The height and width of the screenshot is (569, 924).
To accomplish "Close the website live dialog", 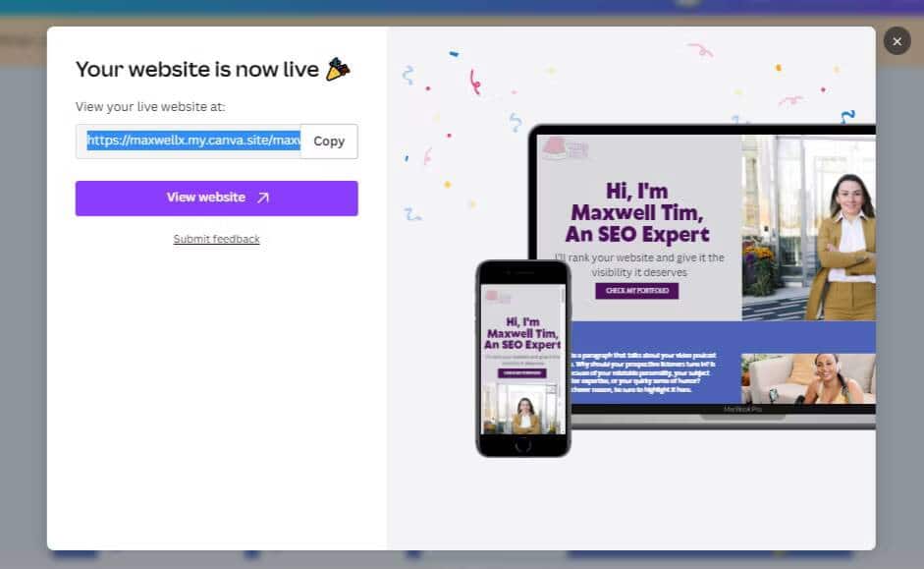I will pos(897,41).
